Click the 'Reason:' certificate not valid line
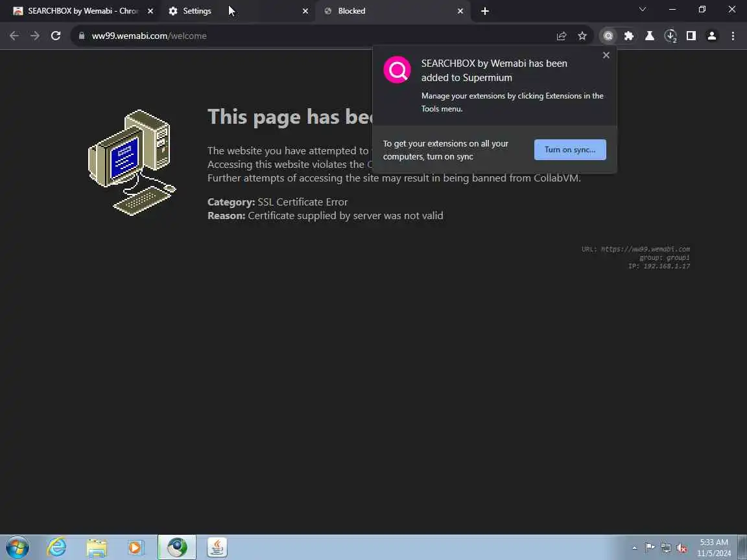The height and width of the screenshot is (560, 747). tap(325, 216)
